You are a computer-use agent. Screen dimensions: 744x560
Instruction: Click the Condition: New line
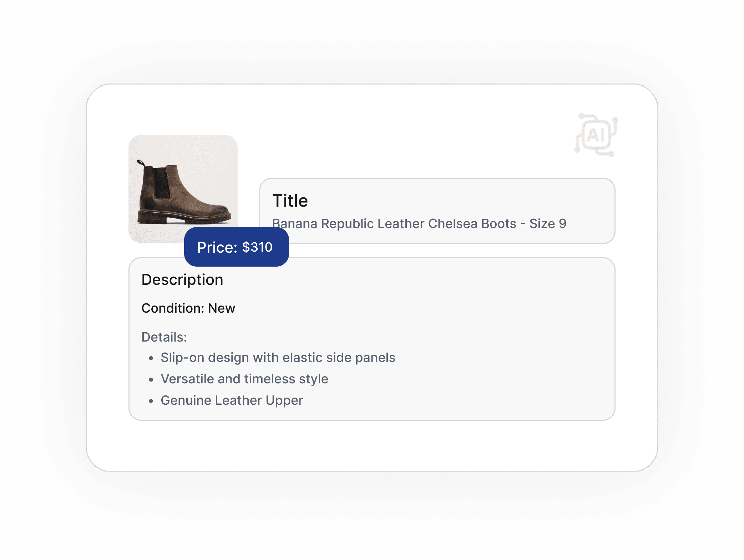tap(188, 308)
